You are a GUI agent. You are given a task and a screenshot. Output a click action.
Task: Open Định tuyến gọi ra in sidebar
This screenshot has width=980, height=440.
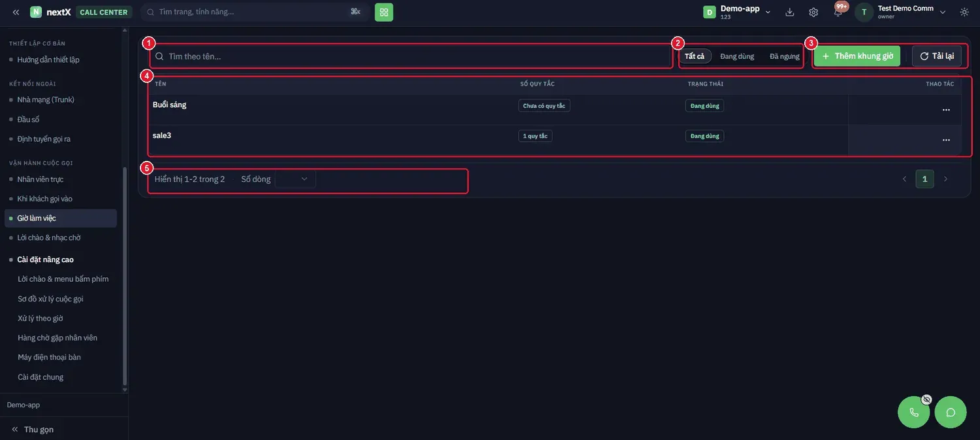click(x=44, y=139)
